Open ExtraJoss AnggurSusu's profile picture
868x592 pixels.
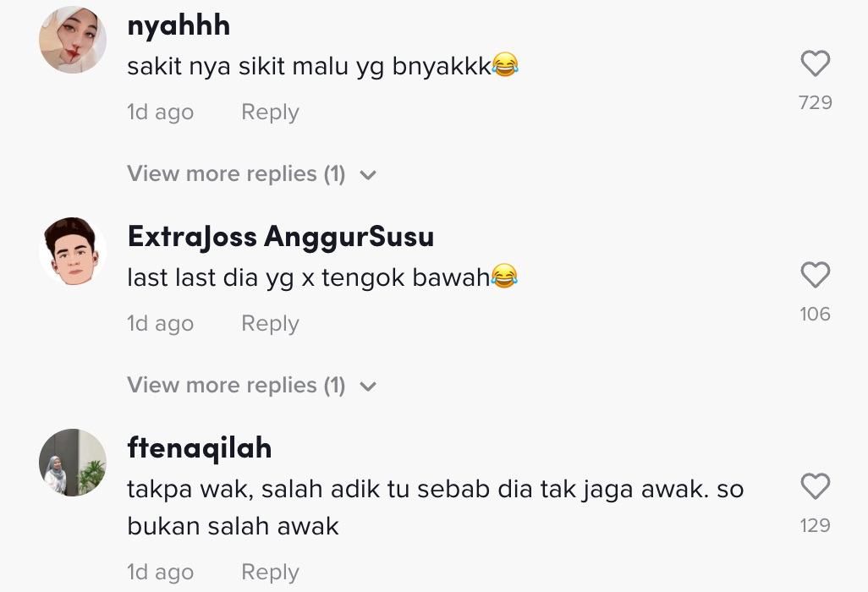click(x=73, y=251)
